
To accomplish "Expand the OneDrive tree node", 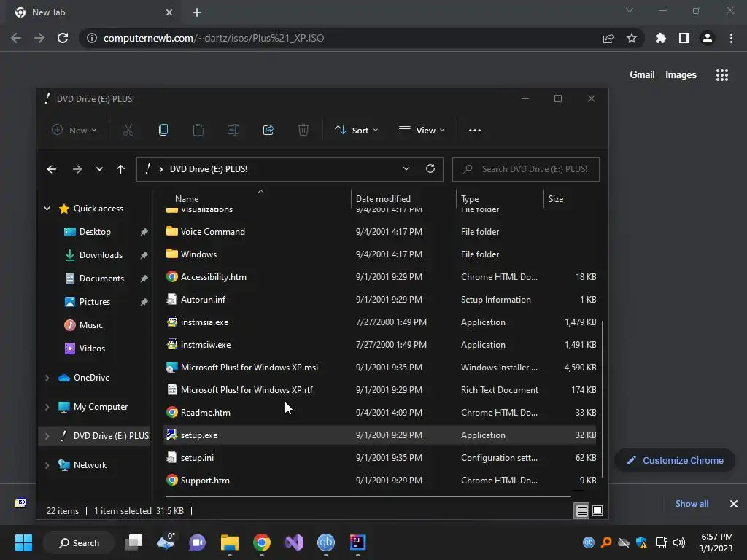I will tap(47, 378).
